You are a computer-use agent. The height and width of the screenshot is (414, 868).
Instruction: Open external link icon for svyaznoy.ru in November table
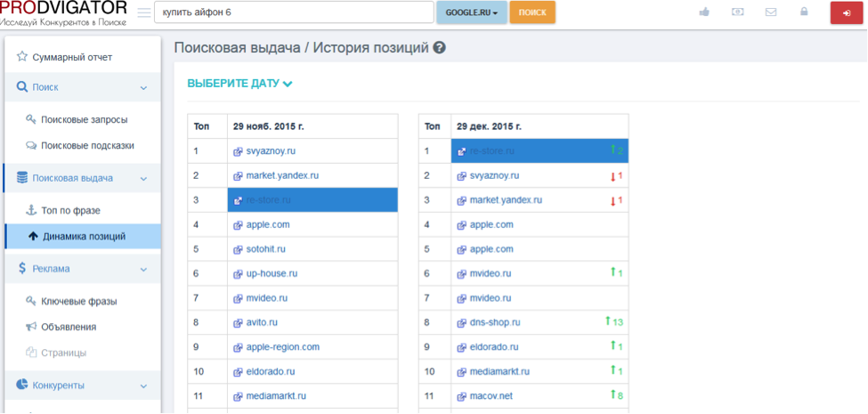coord(238,151)
